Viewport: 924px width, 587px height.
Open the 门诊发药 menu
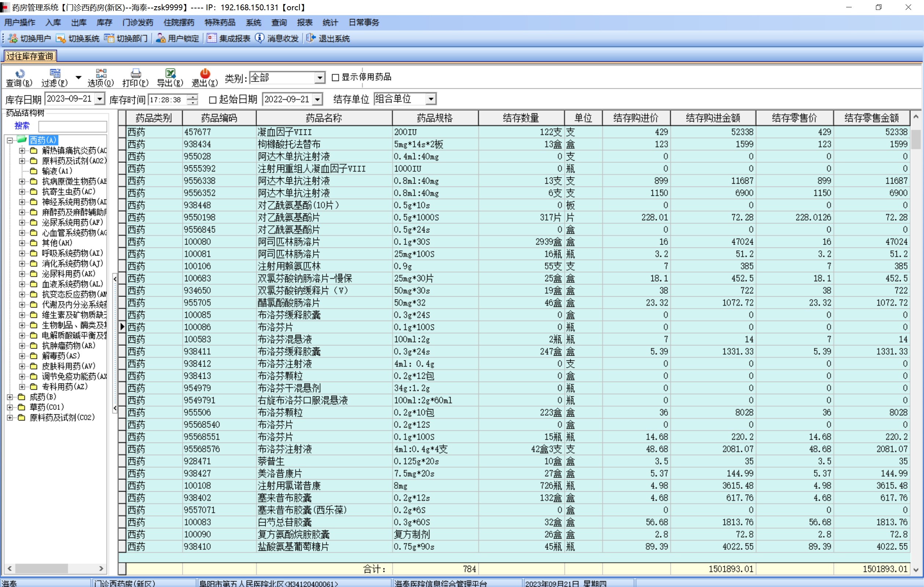point(137,22)
